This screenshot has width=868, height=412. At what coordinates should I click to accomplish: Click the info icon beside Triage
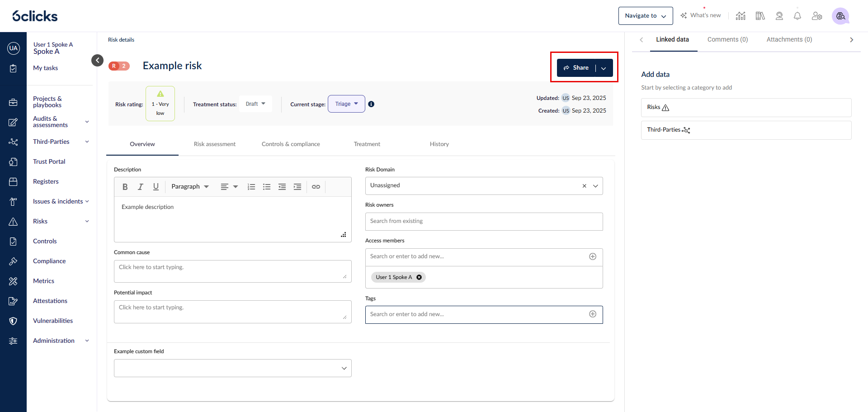point(371,104)
